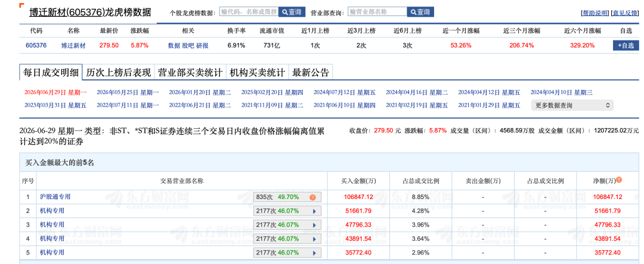Click page title 博迁新材(605376)龙虎榜数据
This screenshot has width=644, height=264.
coord(90,13)
